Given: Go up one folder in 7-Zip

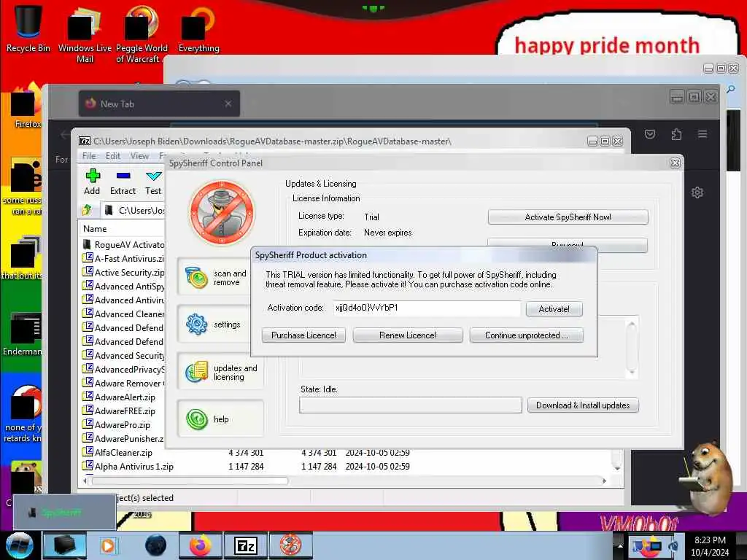Looking at the screenshot, I should (87, 210).
